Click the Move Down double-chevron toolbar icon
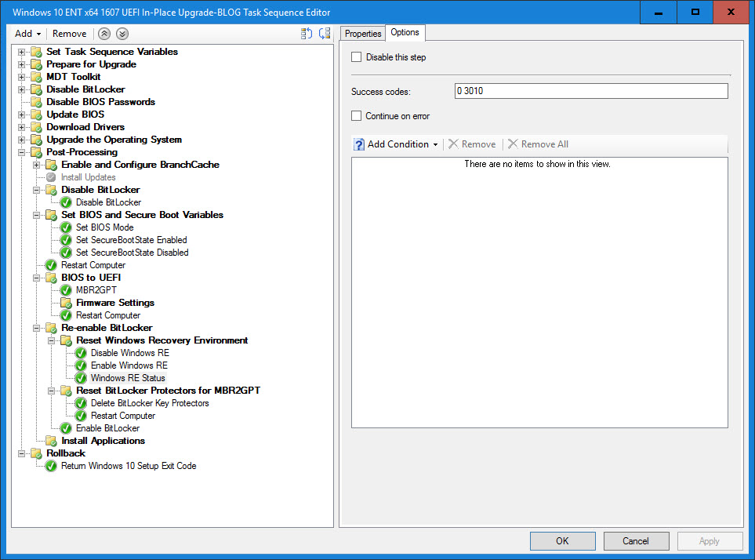755x560 pixels. tap(122, 34)
